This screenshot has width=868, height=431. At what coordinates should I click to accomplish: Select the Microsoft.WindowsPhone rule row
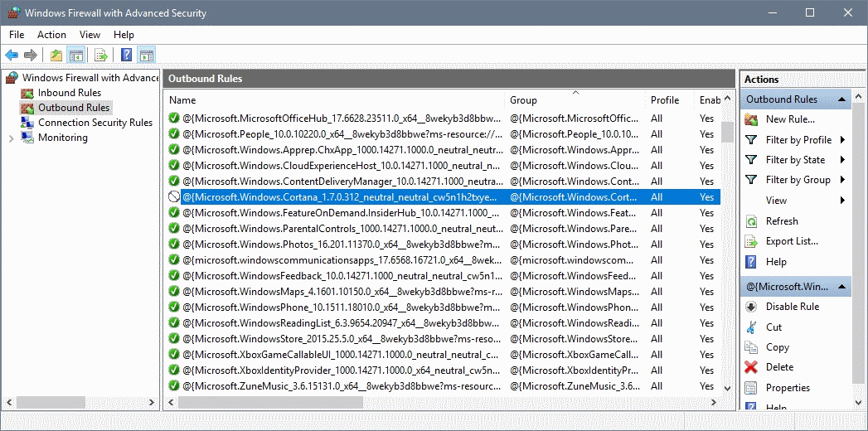(444, 307)
